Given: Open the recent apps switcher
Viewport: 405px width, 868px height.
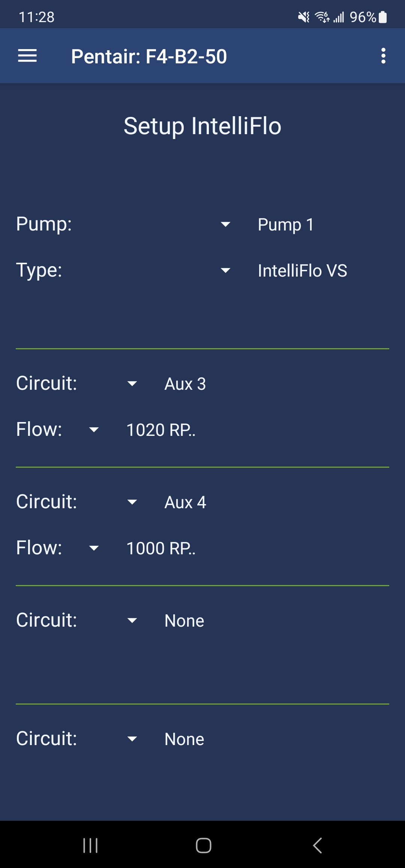Looking at the screenshot, I should 90,845.
